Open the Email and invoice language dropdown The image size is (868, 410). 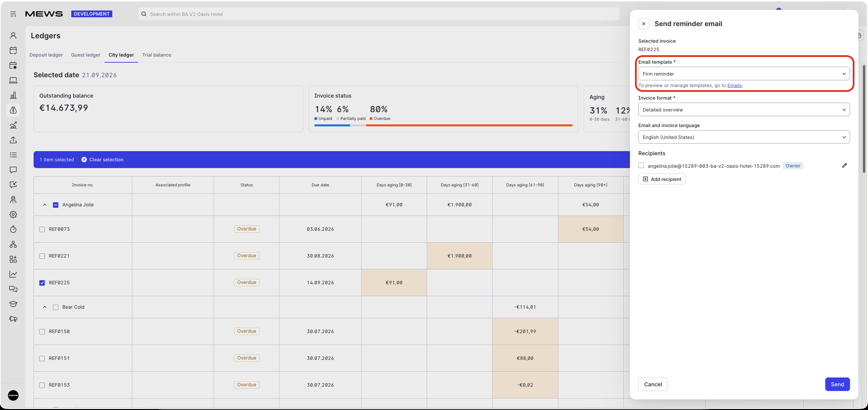744,137
